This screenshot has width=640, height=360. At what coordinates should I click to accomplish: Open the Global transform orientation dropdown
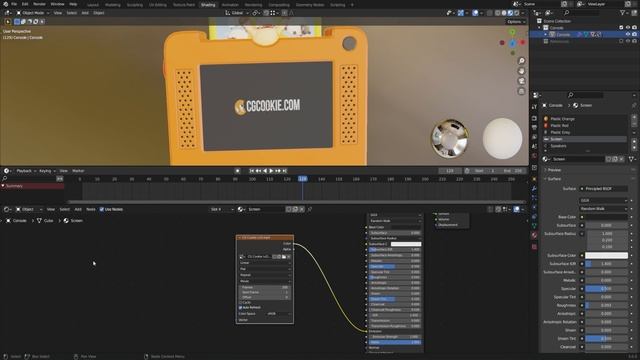click(237, 13)
